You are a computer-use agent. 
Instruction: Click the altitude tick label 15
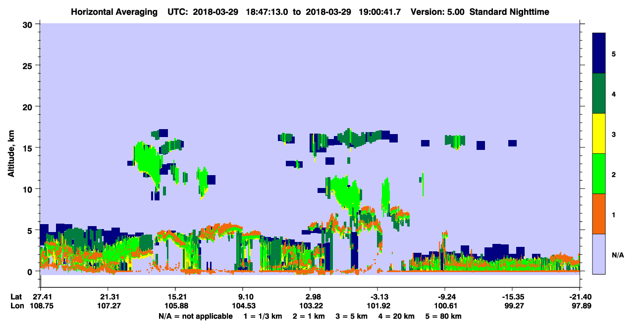click(29, 147)
